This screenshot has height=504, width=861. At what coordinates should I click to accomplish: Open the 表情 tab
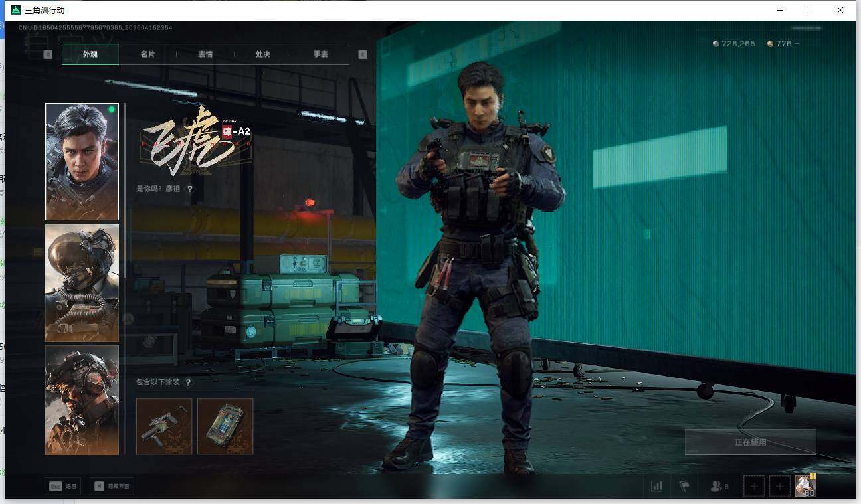[205, 54]
